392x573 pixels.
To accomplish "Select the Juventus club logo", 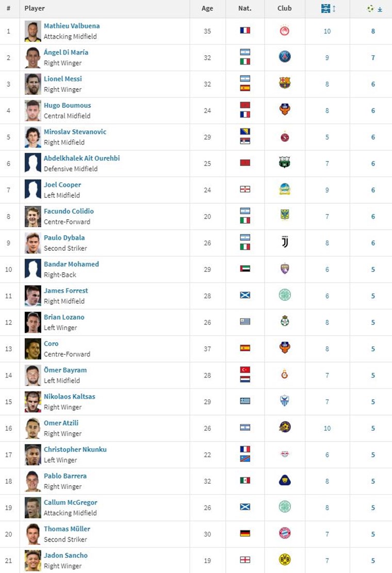I will (285, 242).
